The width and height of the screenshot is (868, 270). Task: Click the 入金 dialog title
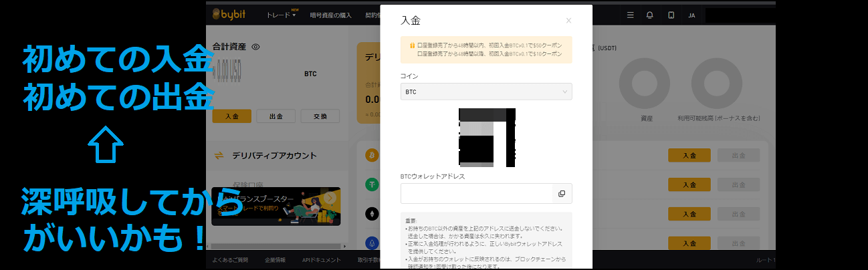411,20
